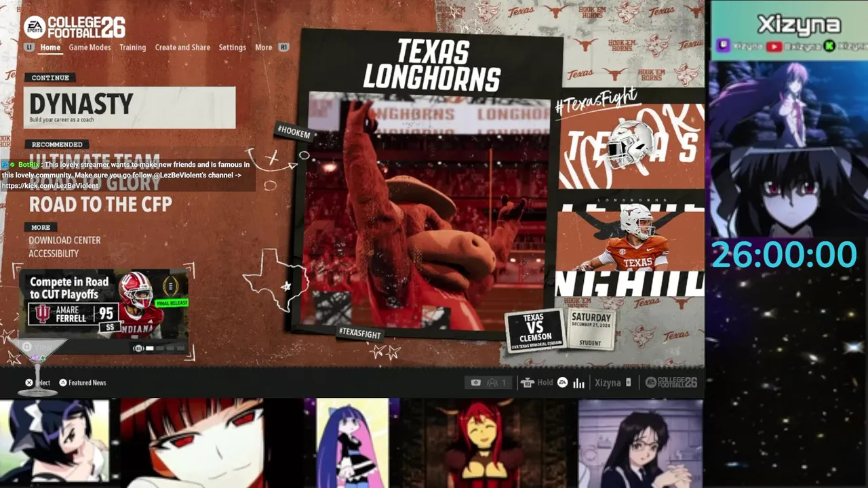Switch to the Game Modes tab
This screenshot has width=868, height=488.
click(90, 47)
